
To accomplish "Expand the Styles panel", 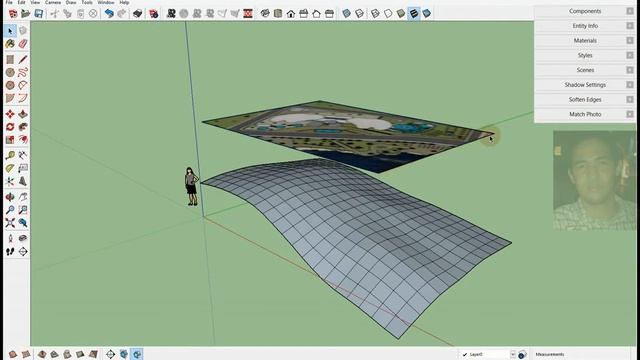I will point(585,55).
